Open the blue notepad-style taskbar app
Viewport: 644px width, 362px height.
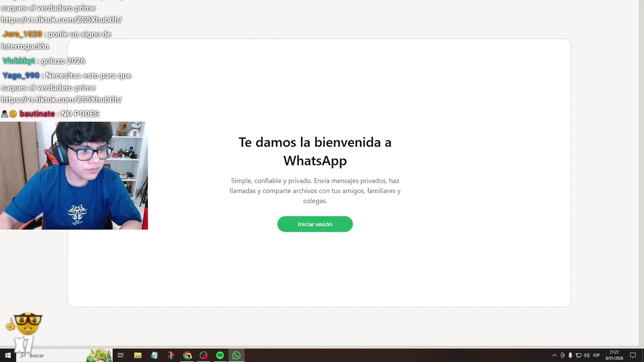(x=154, y=355)
